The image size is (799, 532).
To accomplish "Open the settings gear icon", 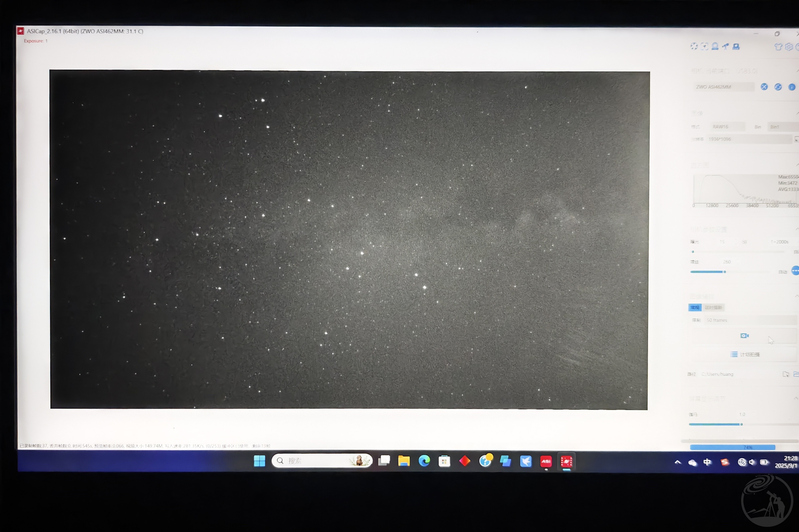I will pos(789,47).
